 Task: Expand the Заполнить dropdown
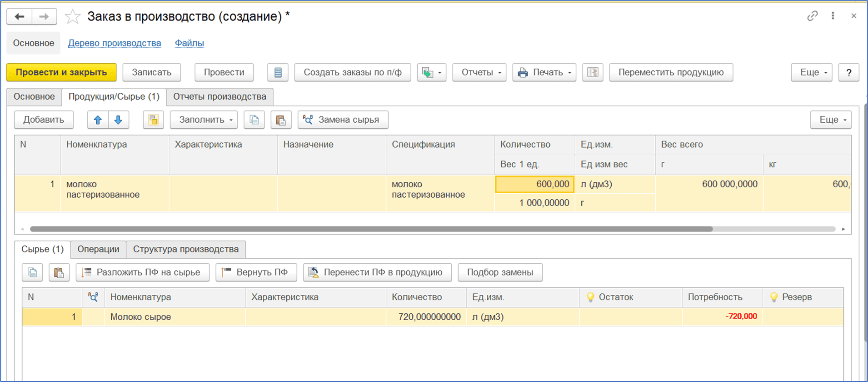pyautogui.click(x=205, y=120)
